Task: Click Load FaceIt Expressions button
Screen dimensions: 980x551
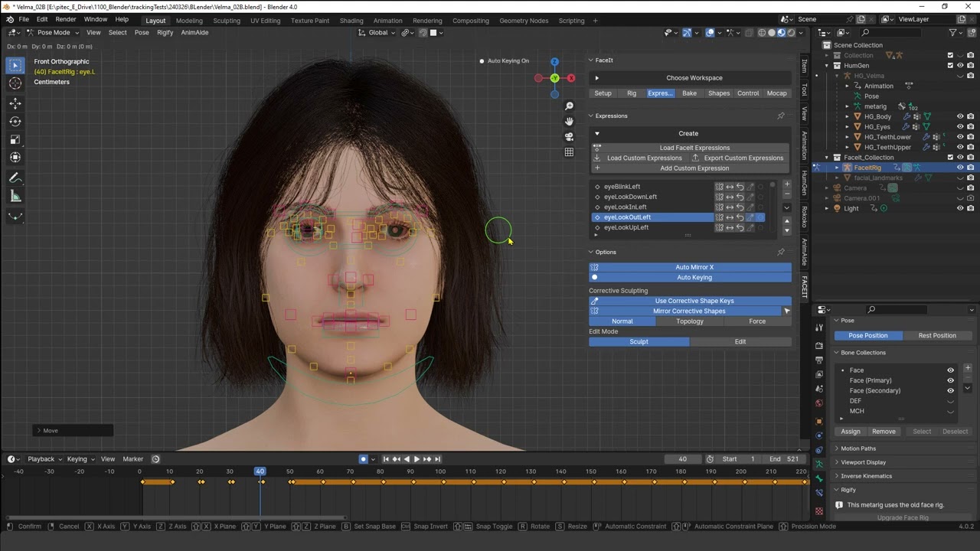Action: [690, 148]
